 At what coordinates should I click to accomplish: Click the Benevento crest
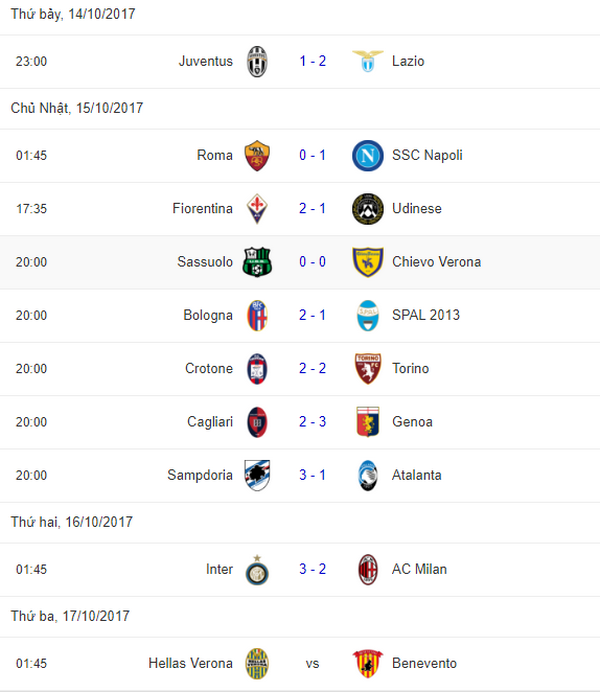[x=368, y=664]
